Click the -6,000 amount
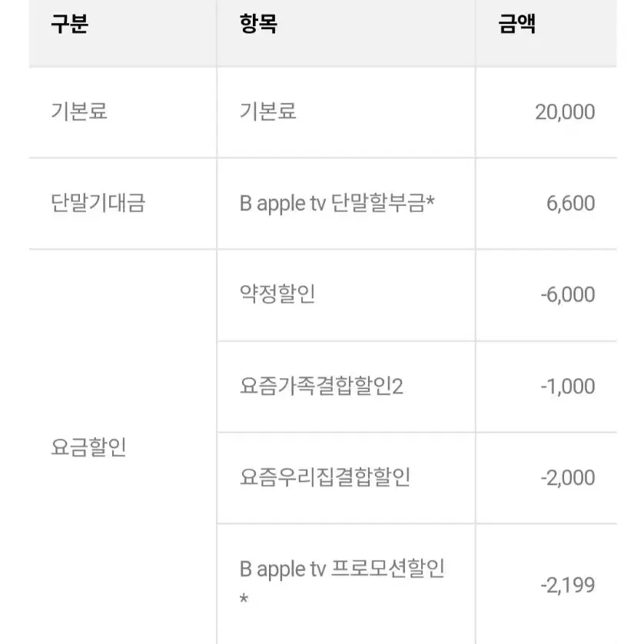Image resolution: width=644 pixels, height=644 pixels. tap(568, 295)
